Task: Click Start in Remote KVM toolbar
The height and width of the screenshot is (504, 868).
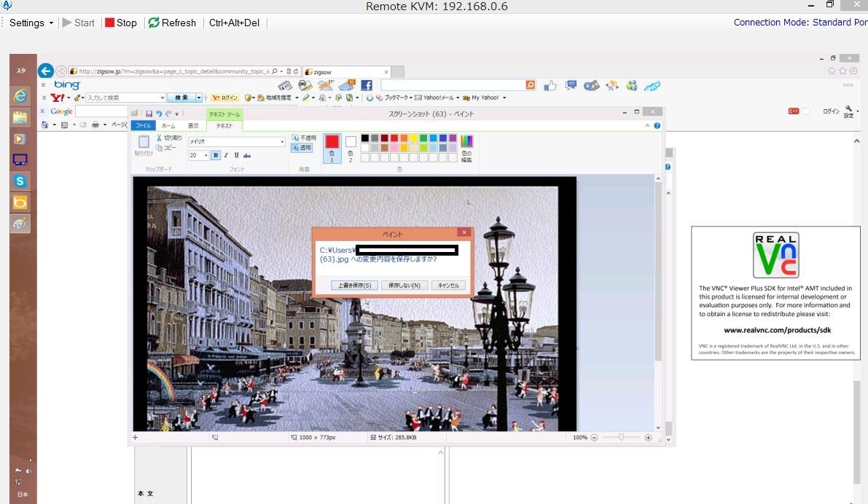Action: click(79, 23)
